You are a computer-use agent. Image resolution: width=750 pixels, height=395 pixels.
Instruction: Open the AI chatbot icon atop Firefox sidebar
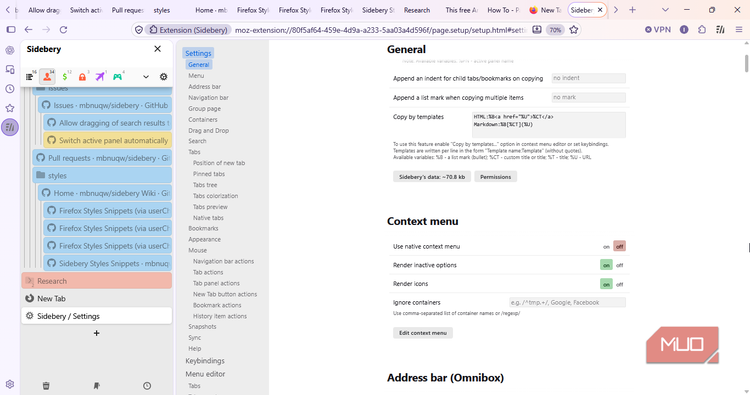pyautogui.click(x=10, y=50)
